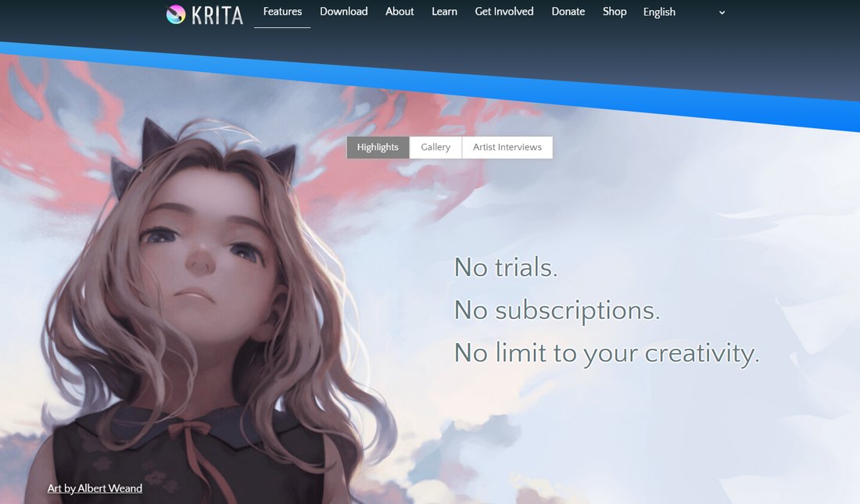Open Art by Albert Weand link
Image resolution: width=860 pixels, height=504 pixels.
[95, 488]
